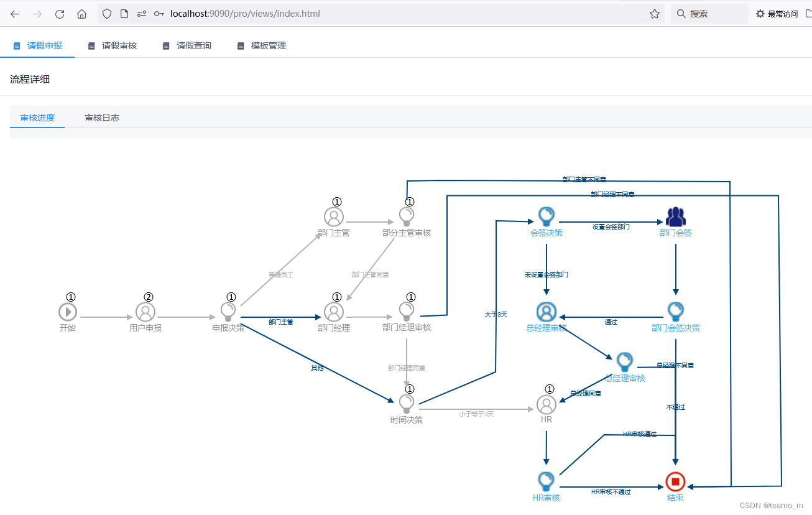Select the 审核进度 sub-tab
Viewport: 812px width, 515px height.
pyautogui.click(x=37, y=118)
